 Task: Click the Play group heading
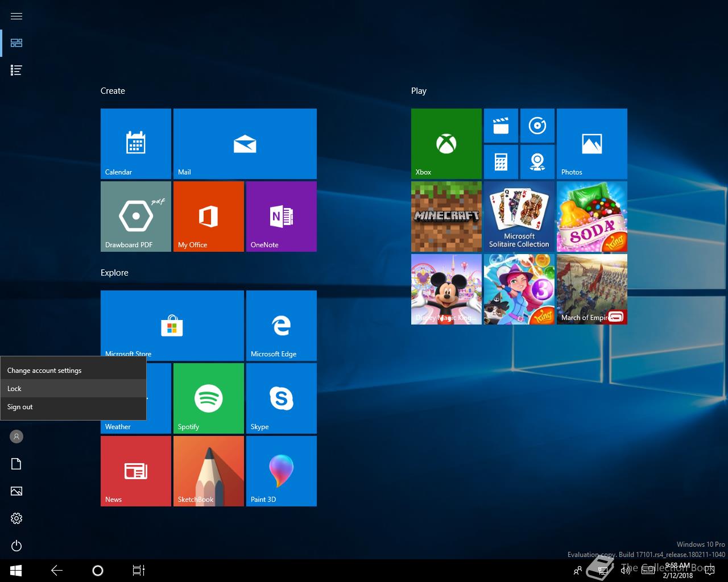click(419, 91)
